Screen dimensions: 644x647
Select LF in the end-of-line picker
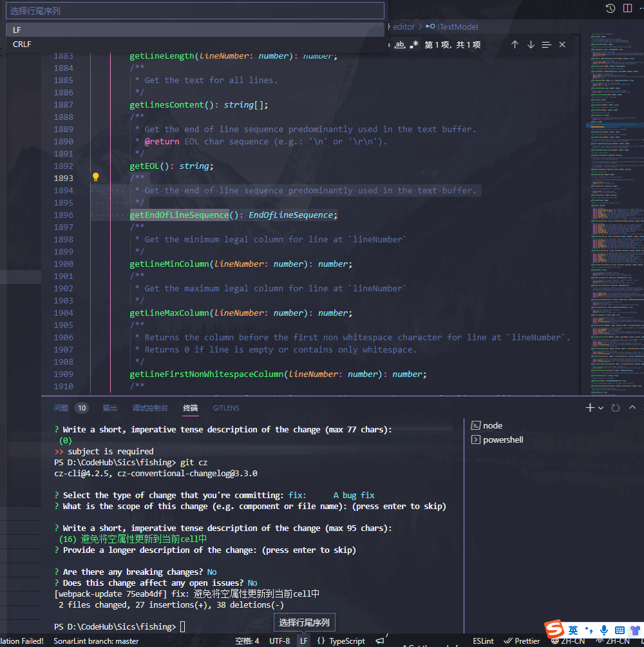[195, 30]
